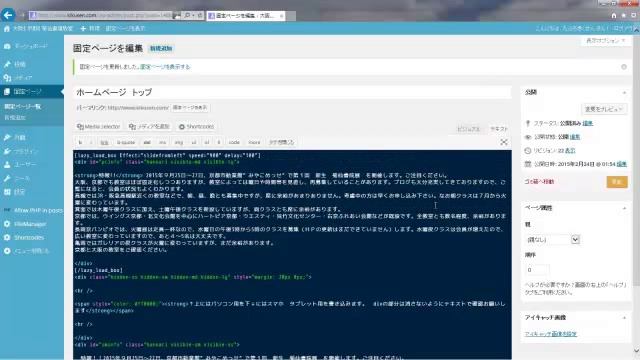Click the li quicktag button

tap(219, 142)
